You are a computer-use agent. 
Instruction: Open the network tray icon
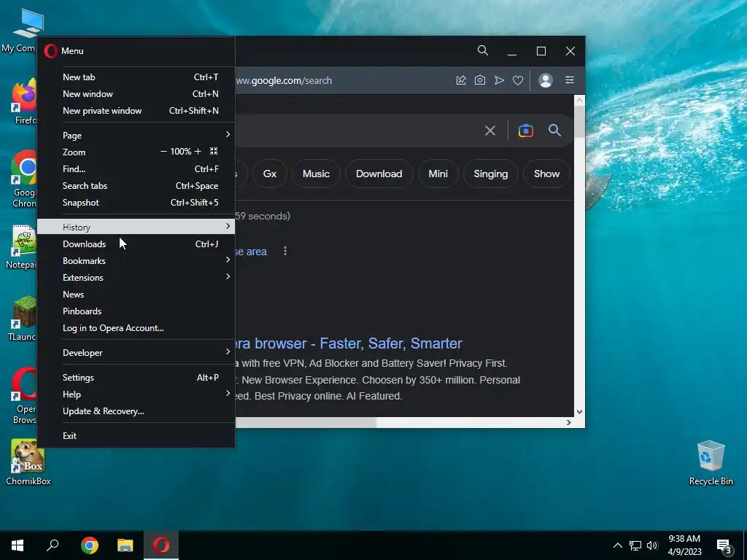[x=635, y=545]
